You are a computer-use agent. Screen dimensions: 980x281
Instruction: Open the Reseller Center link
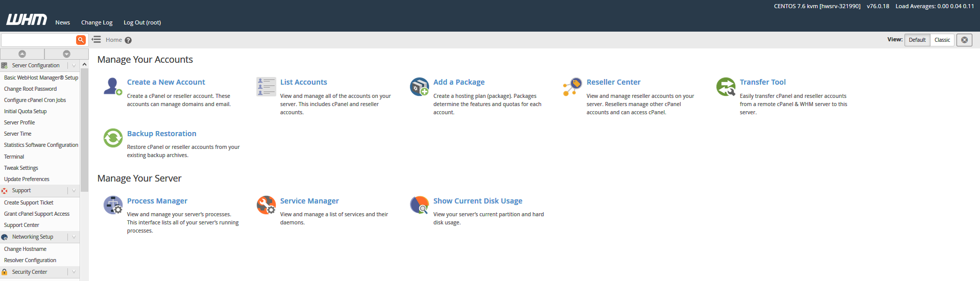pyautogui.click(x=613, y=82)
